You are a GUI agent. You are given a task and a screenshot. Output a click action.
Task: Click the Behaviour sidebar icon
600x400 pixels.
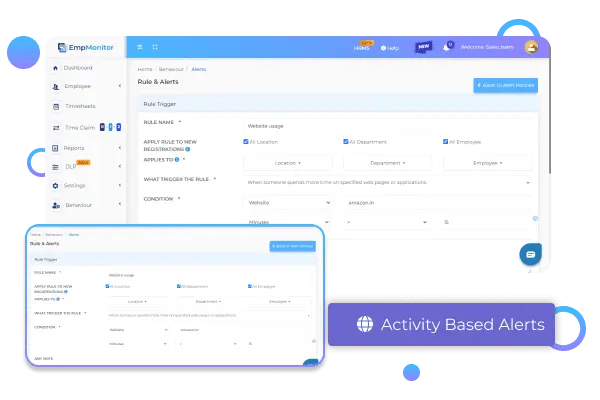[56, 206]
